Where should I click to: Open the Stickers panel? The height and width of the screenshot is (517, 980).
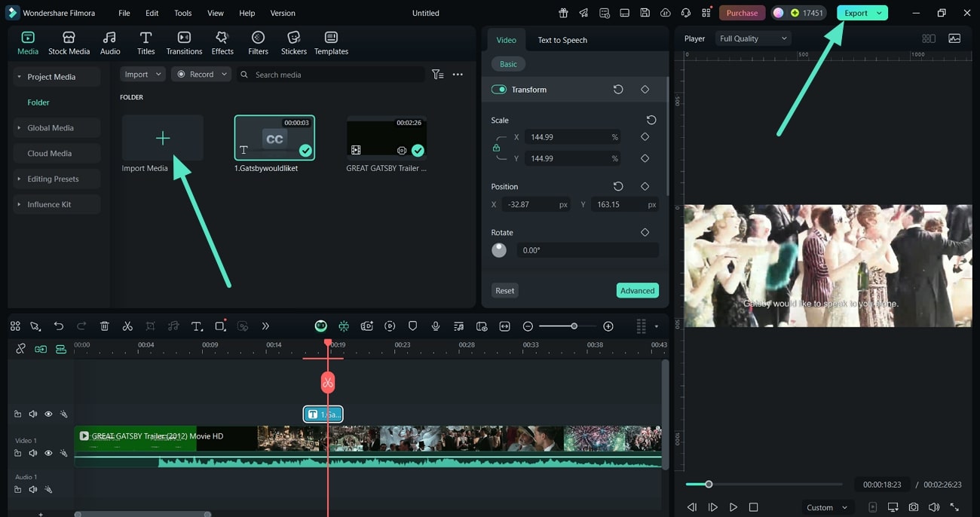294,43
